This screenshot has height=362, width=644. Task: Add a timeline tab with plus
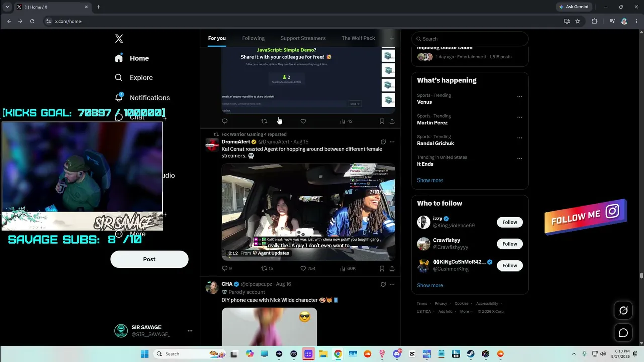[x=392, y=38]
